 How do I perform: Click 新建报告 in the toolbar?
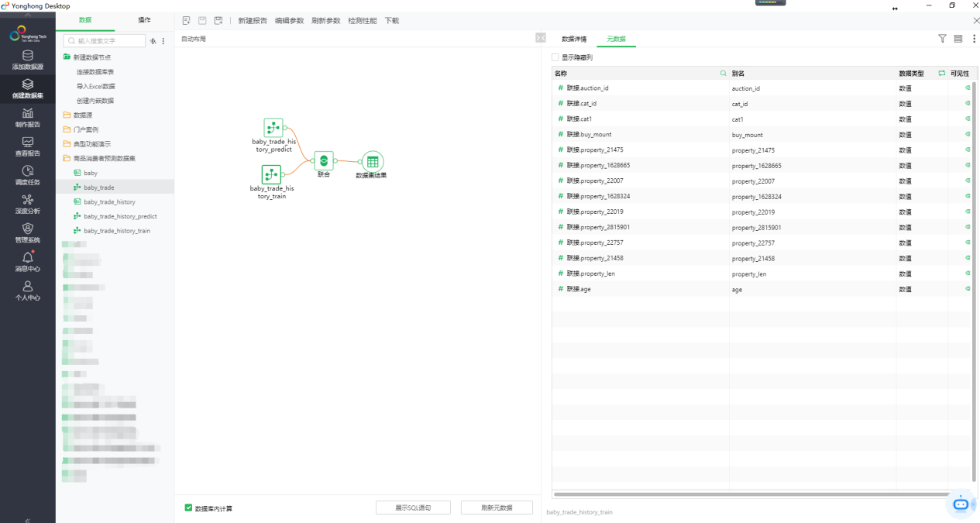(253, 21)
